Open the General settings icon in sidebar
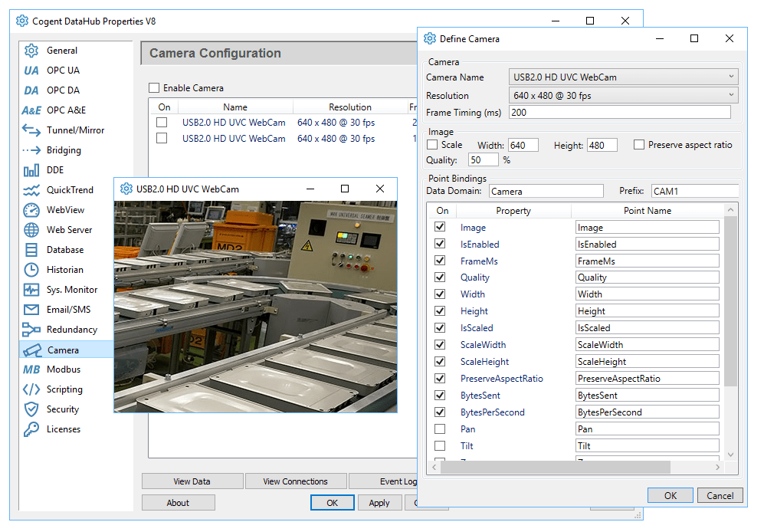The image size is (764, 532). 31,51
